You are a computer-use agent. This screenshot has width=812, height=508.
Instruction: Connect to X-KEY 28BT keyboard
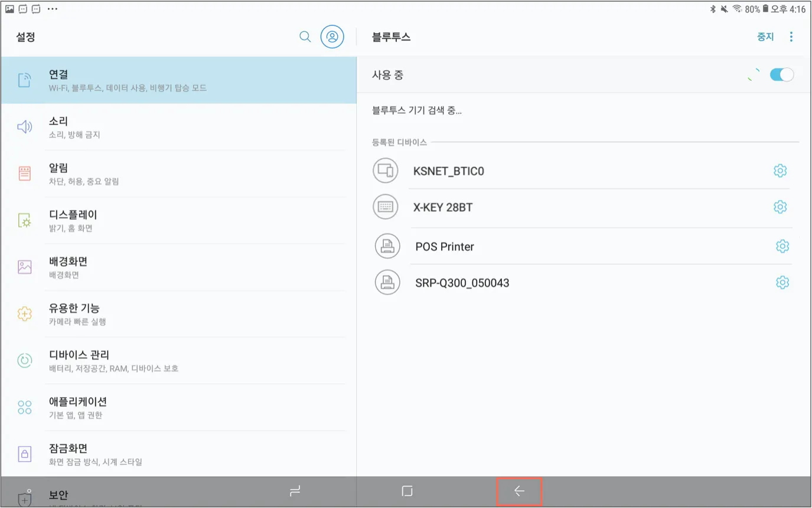coord(443,208)
